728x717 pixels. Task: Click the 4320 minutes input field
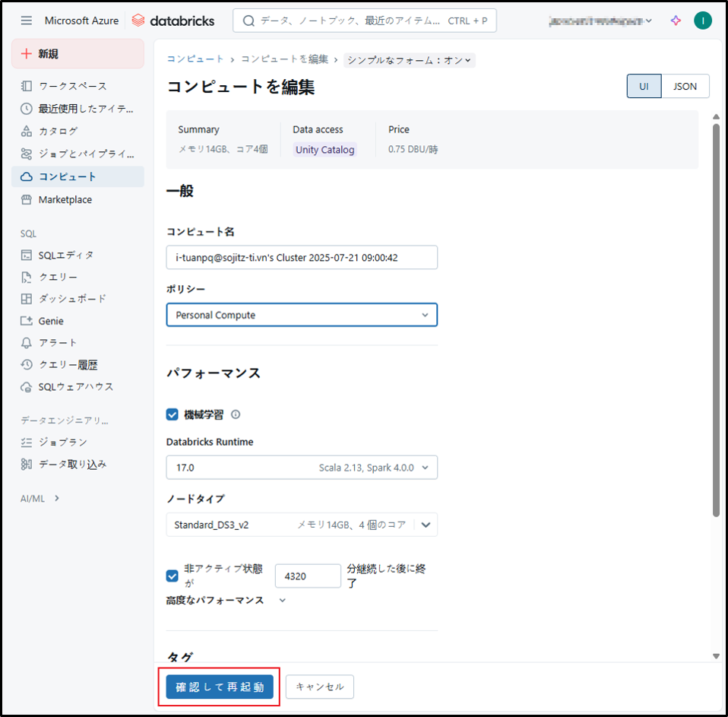[308, 576]
